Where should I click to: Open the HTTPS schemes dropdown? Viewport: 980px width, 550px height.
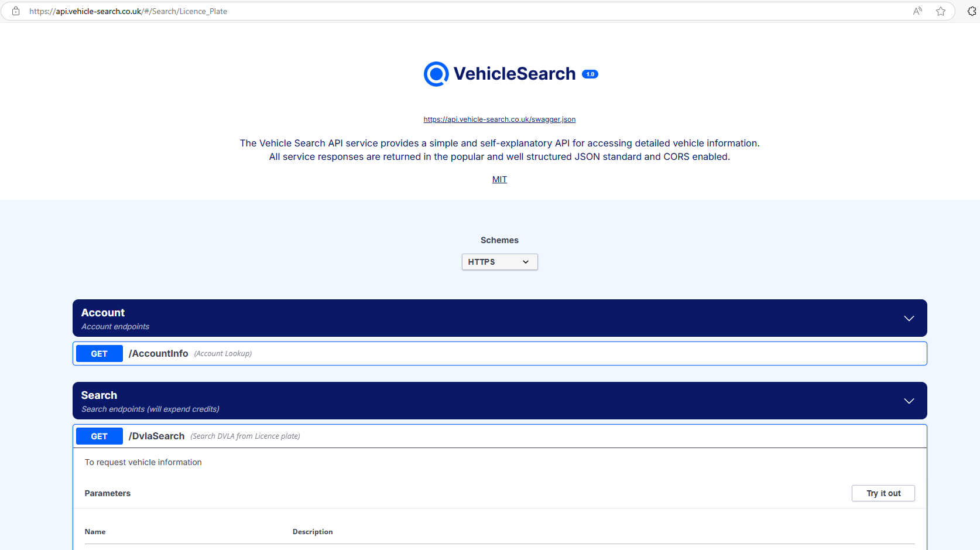499,262
